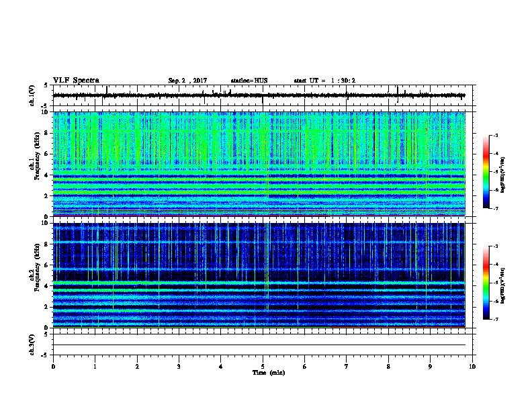Click the -6 label on ch.2 color scale
This screenshot has width=532, height=411.
(496, 301)
